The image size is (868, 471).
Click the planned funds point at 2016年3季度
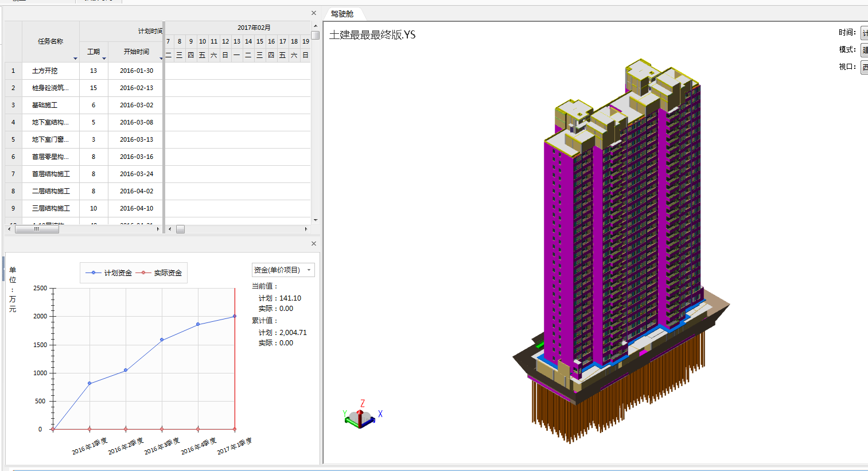[x=162, y=340]
